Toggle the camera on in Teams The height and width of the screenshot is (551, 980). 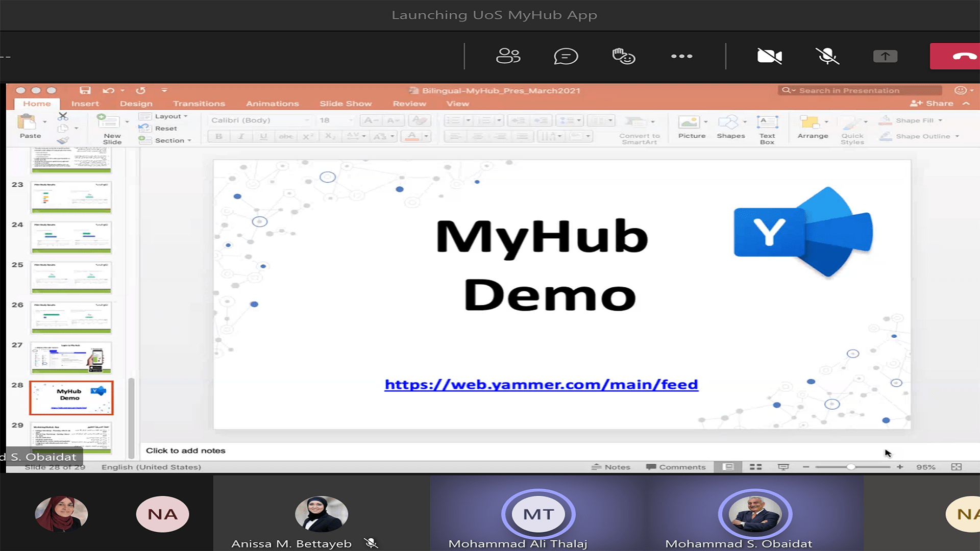769,56
